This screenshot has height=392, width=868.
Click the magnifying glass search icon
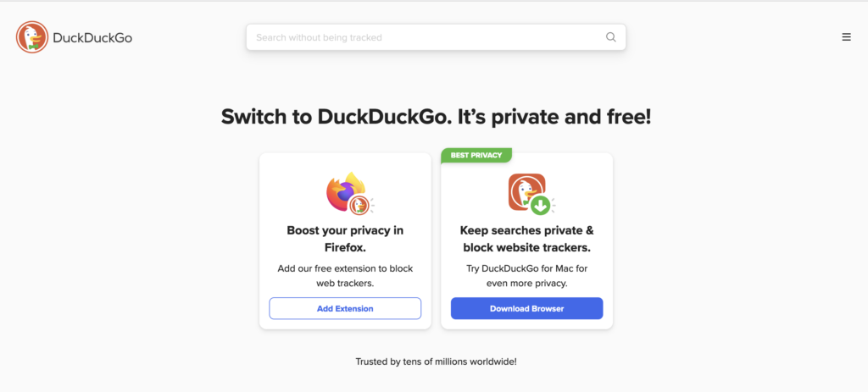[610, 37]
